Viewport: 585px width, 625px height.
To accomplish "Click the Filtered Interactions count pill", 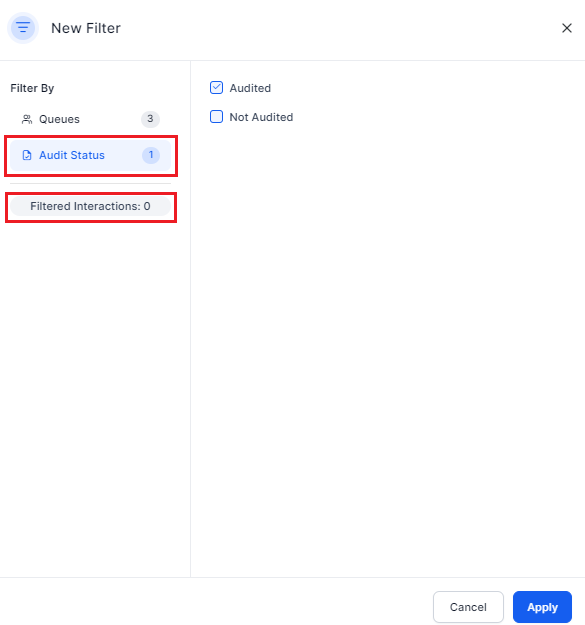I will [90, 206].
